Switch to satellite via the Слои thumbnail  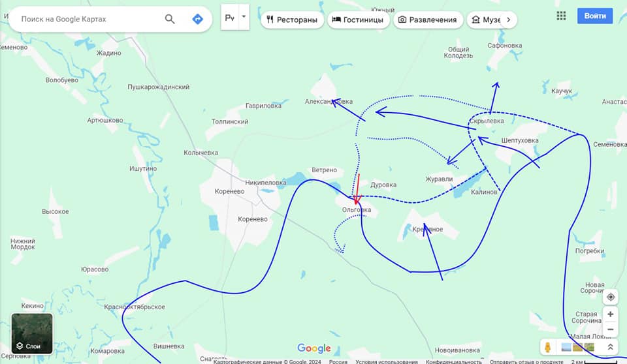click(32, 333)
